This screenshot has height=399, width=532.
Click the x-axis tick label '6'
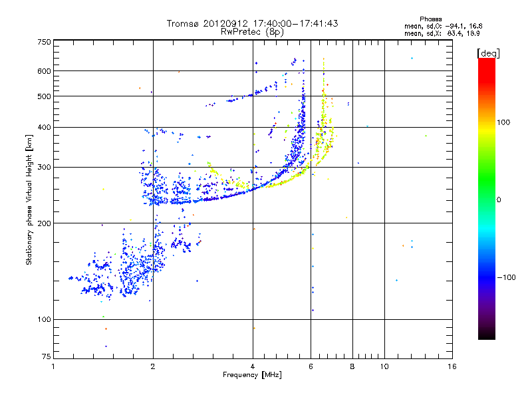[x=311, y=366]
